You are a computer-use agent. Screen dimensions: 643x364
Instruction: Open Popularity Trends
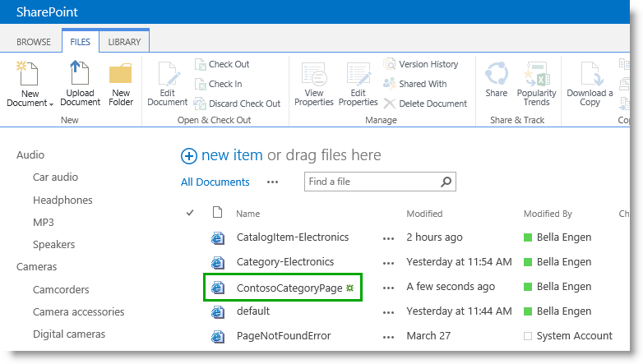[x=536, y=85]
